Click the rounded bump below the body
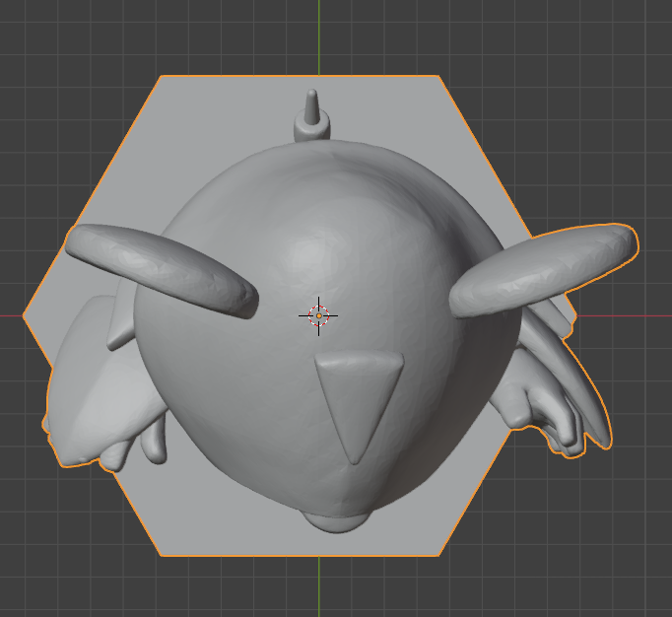The image size is (672, 617). 336,522
